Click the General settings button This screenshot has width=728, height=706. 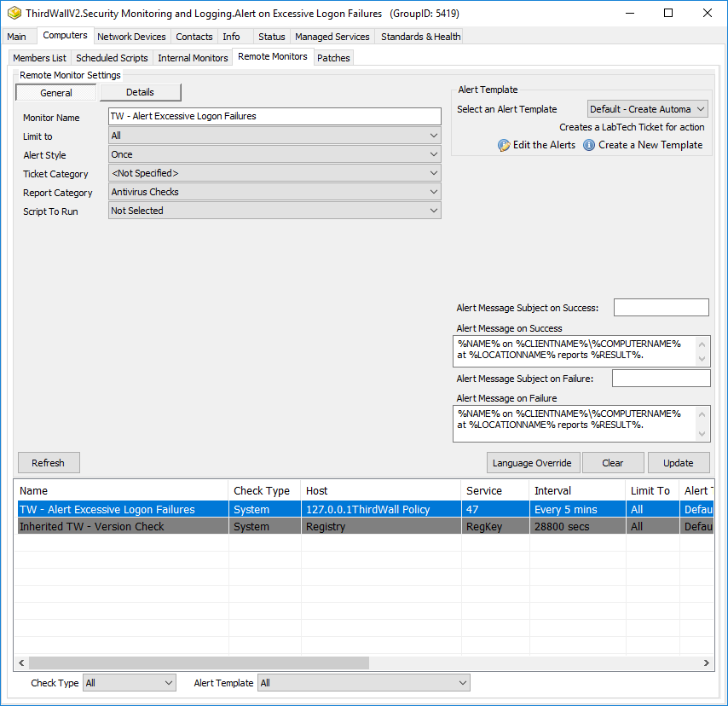(56, 92)
